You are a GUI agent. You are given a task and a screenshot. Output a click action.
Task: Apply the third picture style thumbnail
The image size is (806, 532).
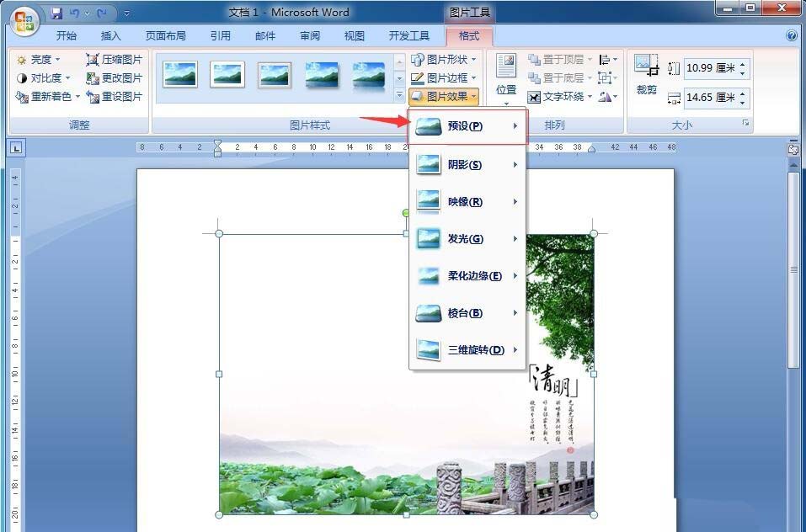click(275, 75)
